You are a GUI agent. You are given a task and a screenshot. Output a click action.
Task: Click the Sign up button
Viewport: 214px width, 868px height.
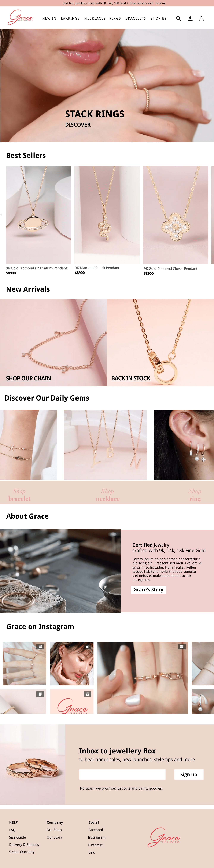pos(189,774)
